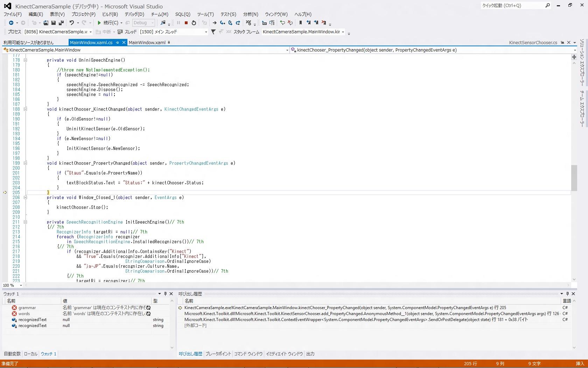The image size is (588, 368).
Task: Click the Undo arrow icon
Action: 72,23
